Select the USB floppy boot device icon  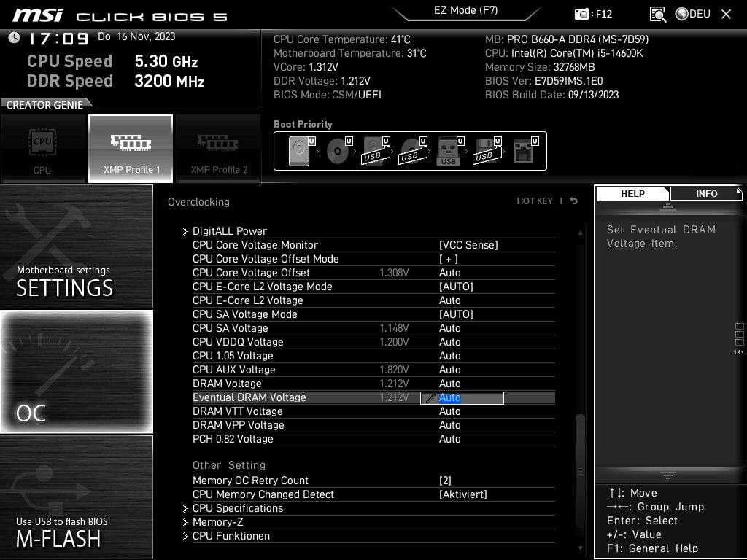point(487,150)
